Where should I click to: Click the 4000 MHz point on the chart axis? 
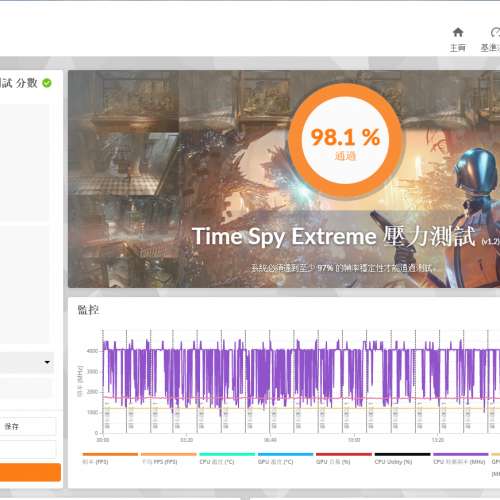pos(92,351)
